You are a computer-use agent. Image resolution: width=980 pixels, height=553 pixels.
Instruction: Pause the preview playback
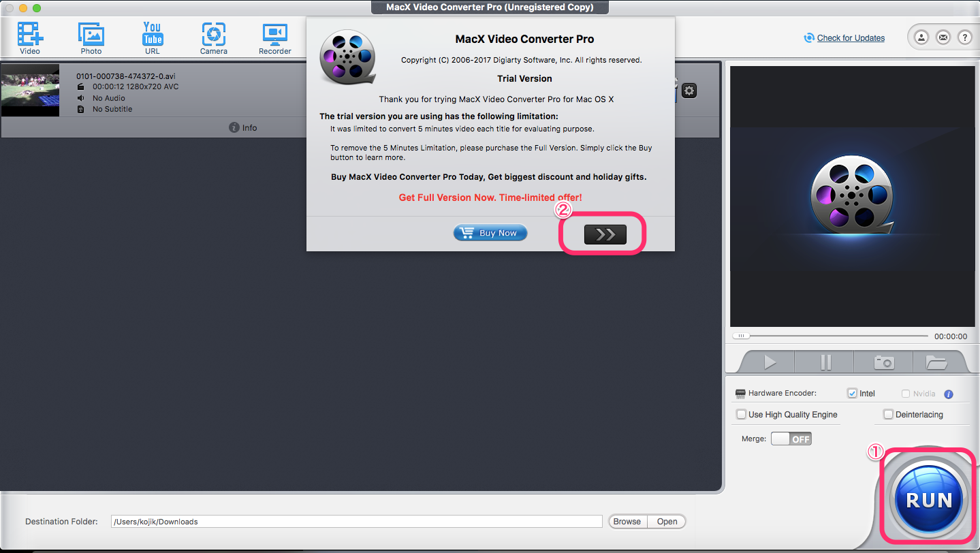825,362
